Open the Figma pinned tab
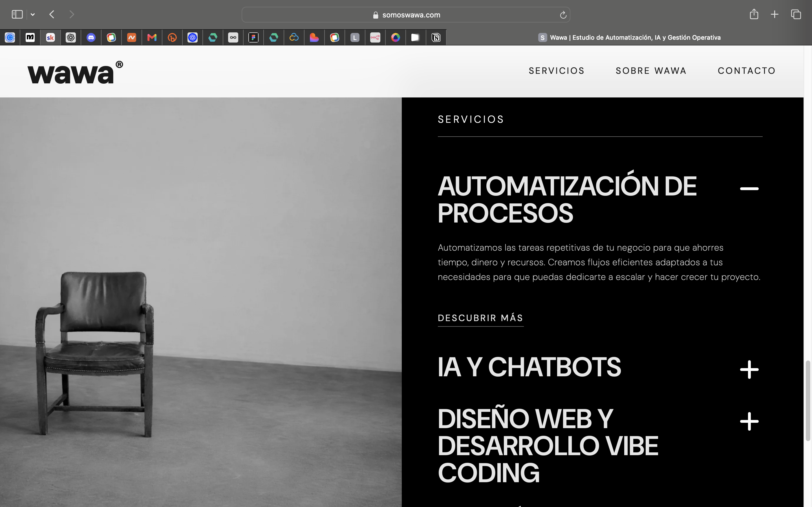 coord(253,37)
